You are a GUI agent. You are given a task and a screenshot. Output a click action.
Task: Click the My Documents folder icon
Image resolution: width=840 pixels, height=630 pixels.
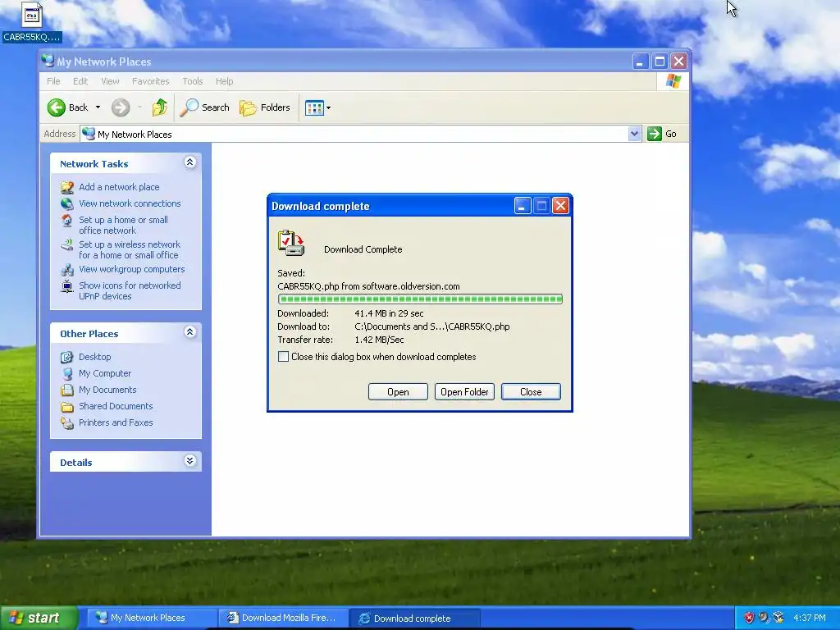[x=67, y=390]
